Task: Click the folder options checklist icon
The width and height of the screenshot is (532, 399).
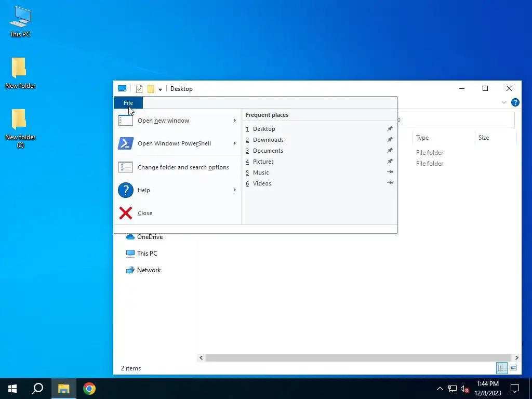Action: click(126, 167)
